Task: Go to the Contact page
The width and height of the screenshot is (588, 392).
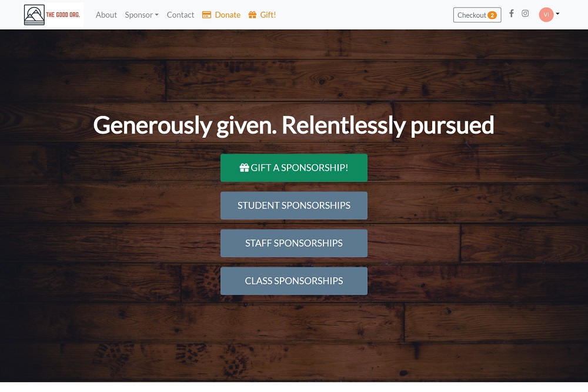Action: pos(181,15)
